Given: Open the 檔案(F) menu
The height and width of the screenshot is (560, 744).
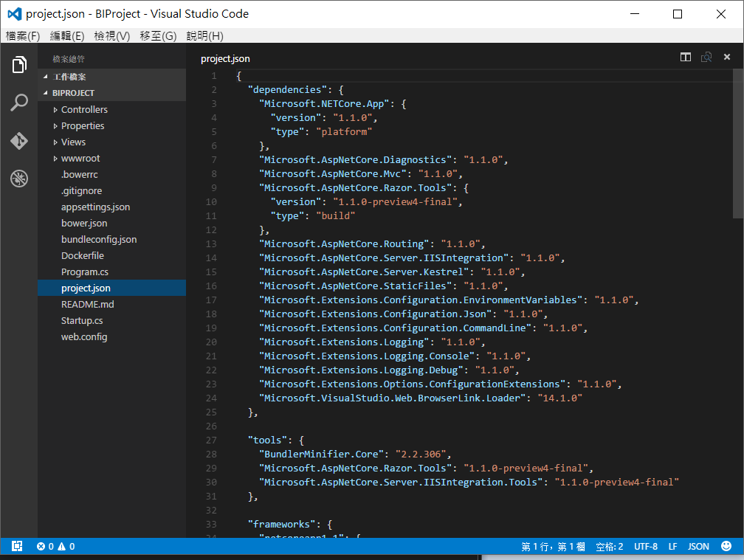Looking at the screenshot, I should (x=23, y=36).
